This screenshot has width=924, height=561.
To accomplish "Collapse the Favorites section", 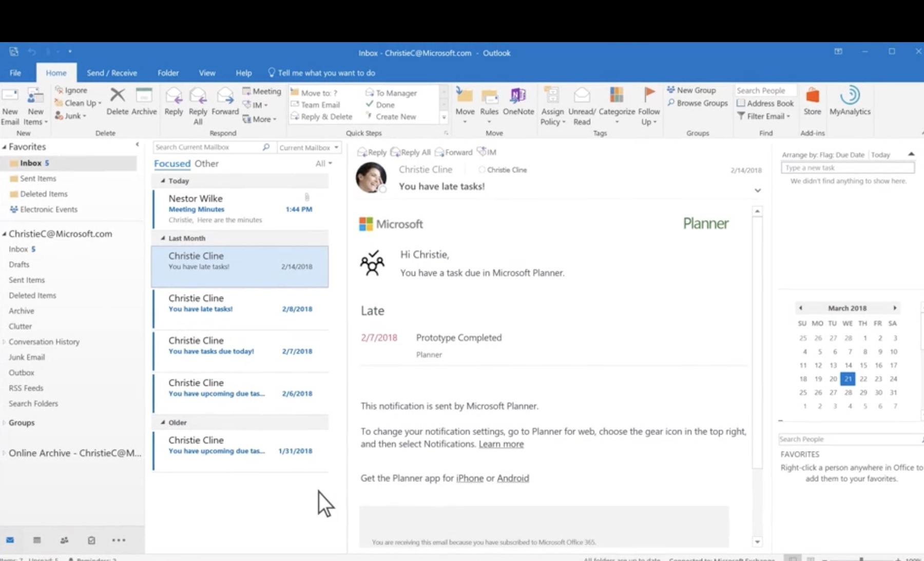I will coord(5,146).
